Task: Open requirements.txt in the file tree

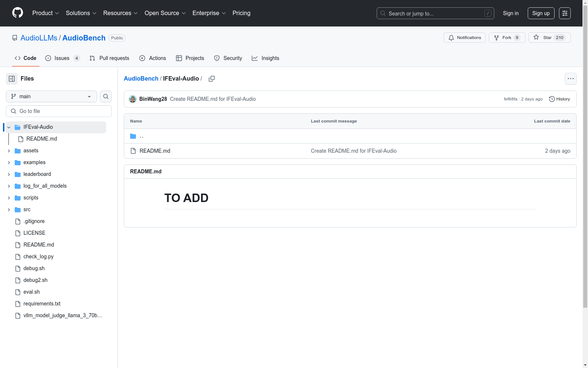Action: point(42,304)
